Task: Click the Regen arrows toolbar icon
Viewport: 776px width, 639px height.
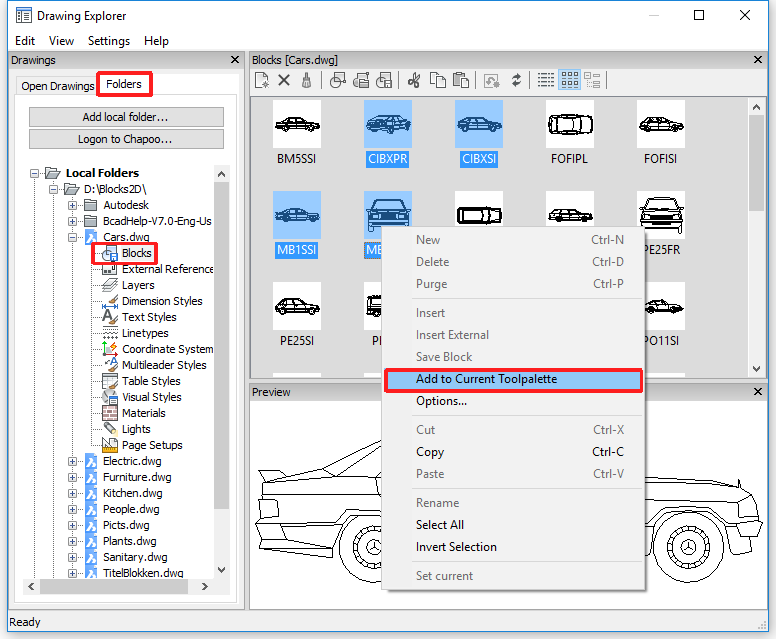Action: coord(516,81)
